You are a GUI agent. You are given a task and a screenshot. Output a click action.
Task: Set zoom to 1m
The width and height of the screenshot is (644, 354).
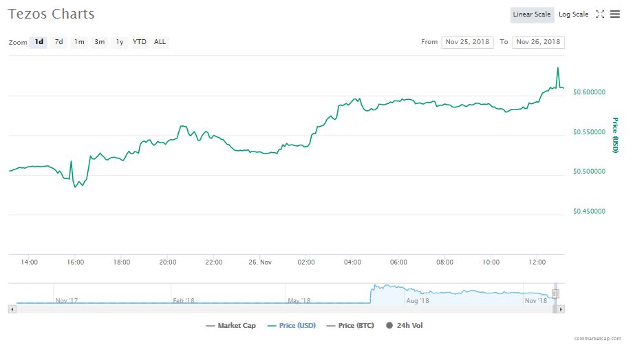pyautogui.click(x=79, y=42)
